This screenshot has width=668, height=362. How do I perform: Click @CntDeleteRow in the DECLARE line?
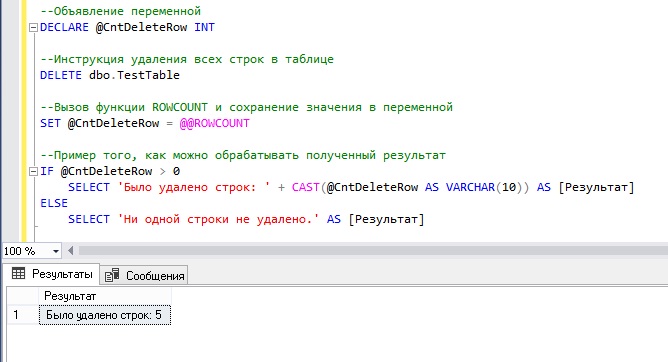point(141,27)
